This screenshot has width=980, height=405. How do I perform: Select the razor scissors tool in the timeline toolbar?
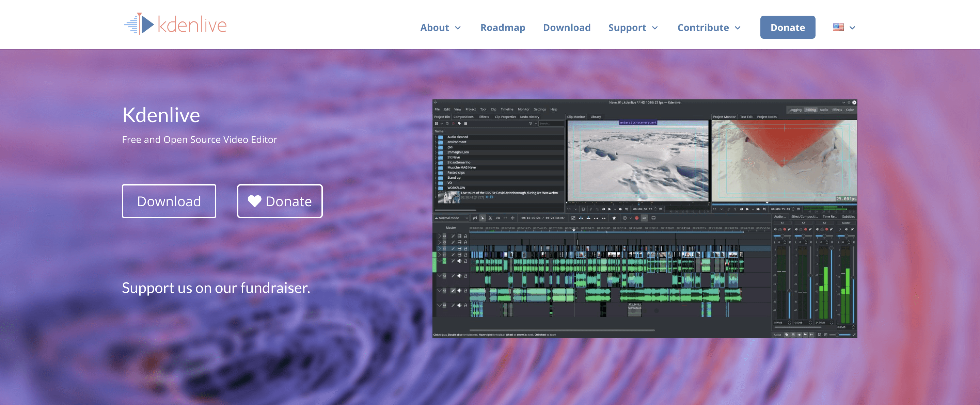pos(490,218)
